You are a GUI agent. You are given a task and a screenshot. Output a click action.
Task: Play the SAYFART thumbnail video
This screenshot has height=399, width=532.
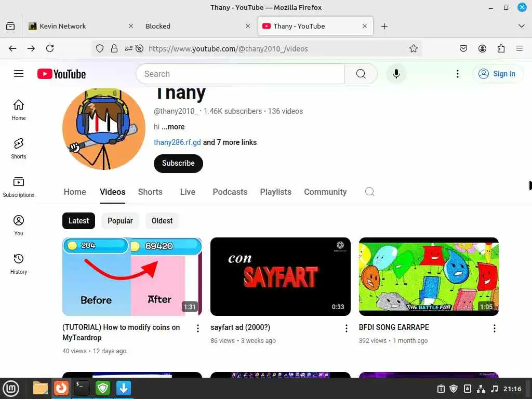[280, 276]
